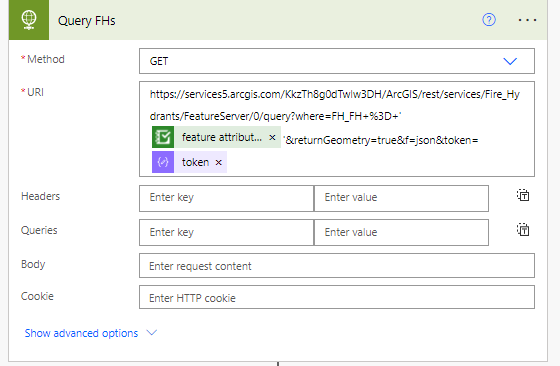Open the three-dot more options menu
The height and width of the screenshot is (366, 560).
coord(528,20)
